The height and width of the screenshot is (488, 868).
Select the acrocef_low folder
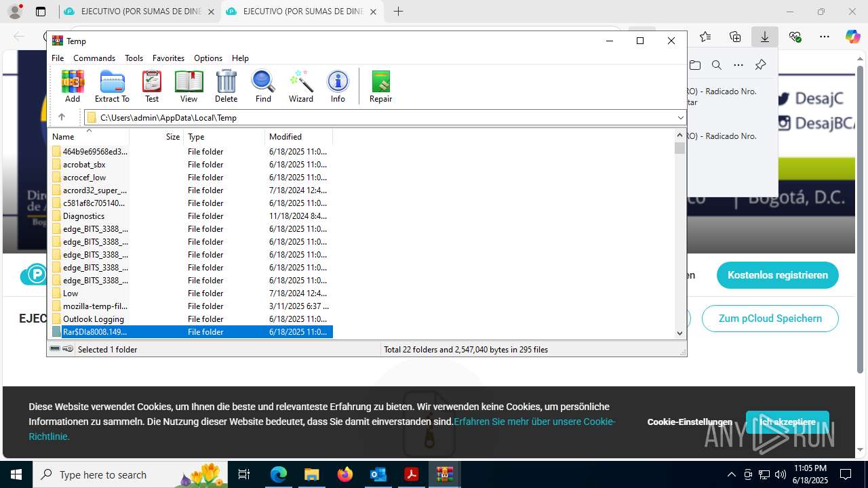click(84, 178)
